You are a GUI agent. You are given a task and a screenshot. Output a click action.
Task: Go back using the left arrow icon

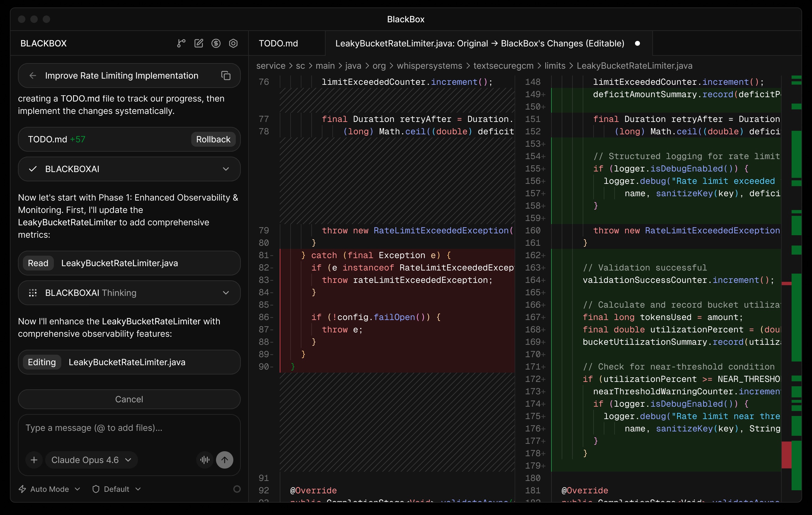(33, 76)
